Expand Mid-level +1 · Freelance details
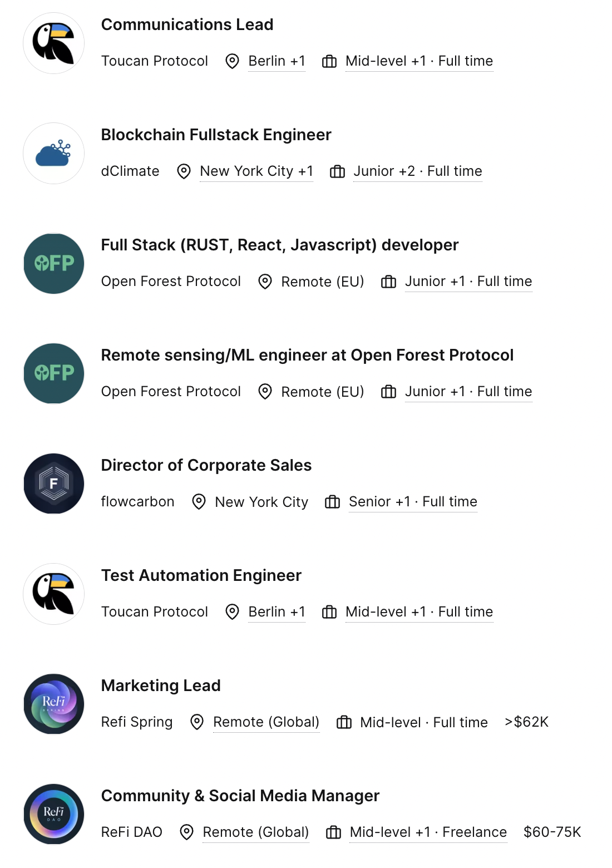612x868 pixels. tap(428, 832)
